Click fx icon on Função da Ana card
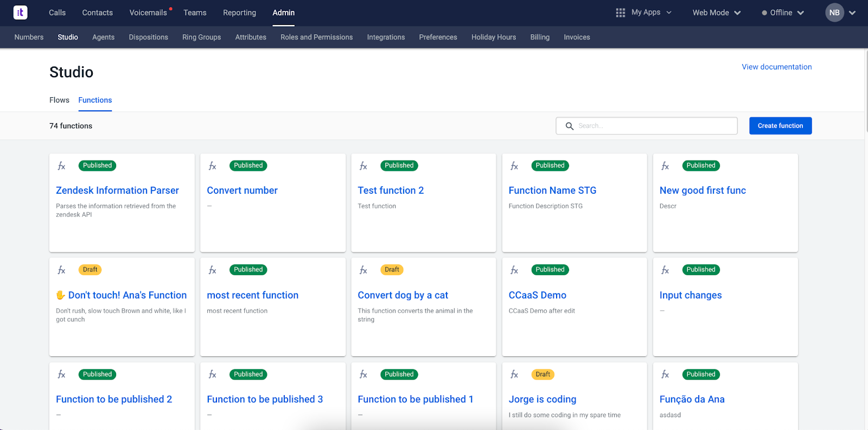The image size is (868, 430). pos(665,375)
